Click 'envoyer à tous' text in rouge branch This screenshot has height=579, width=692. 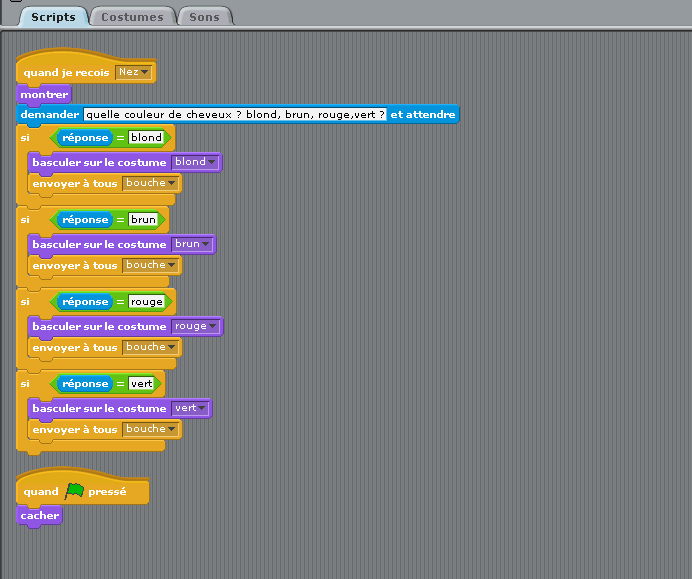pos(75,348)
